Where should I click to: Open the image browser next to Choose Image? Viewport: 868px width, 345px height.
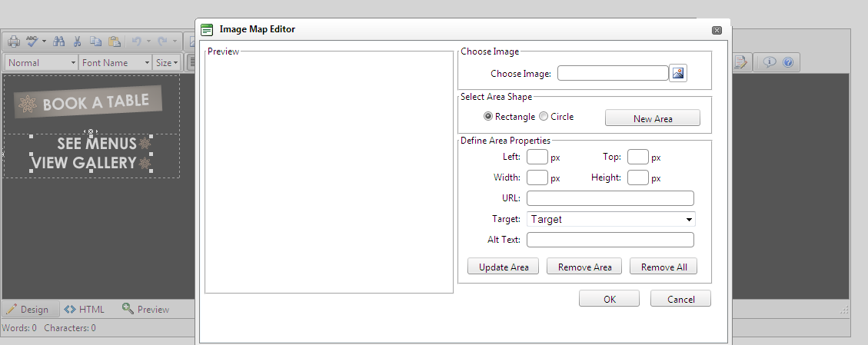[677, 73]
